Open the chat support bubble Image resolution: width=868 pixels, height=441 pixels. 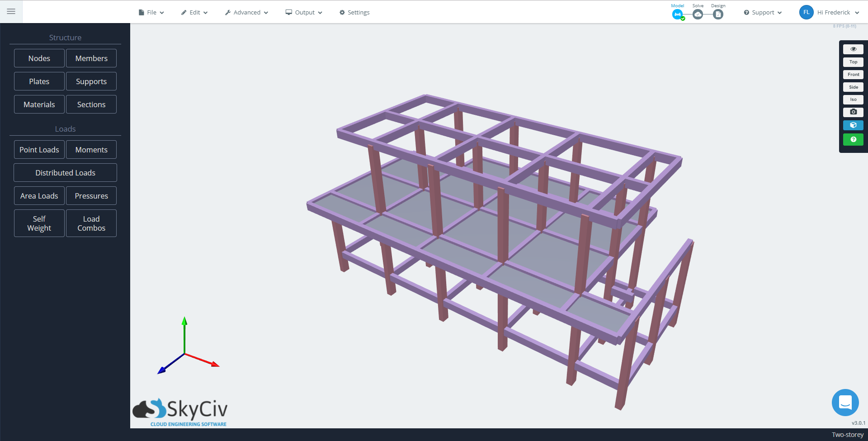845,402
